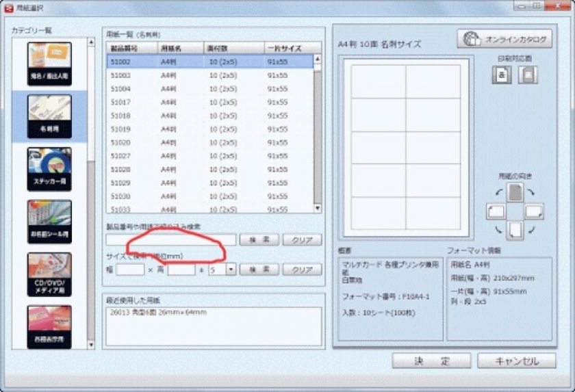Select the 名刺用 business card category
This screenshot has width=575, height=392.
pyautogui.click(x=49, y=116)
